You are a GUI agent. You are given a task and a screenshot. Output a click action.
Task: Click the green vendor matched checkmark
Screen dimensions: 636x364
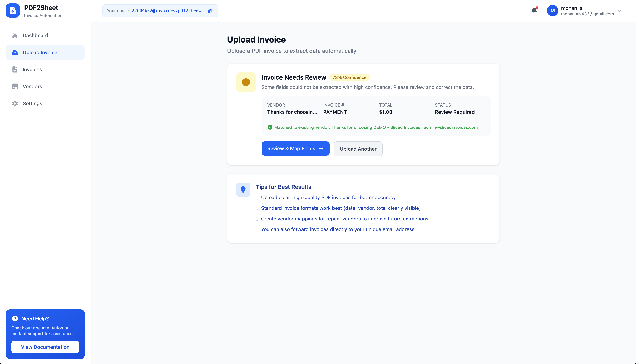click(270, 127)
